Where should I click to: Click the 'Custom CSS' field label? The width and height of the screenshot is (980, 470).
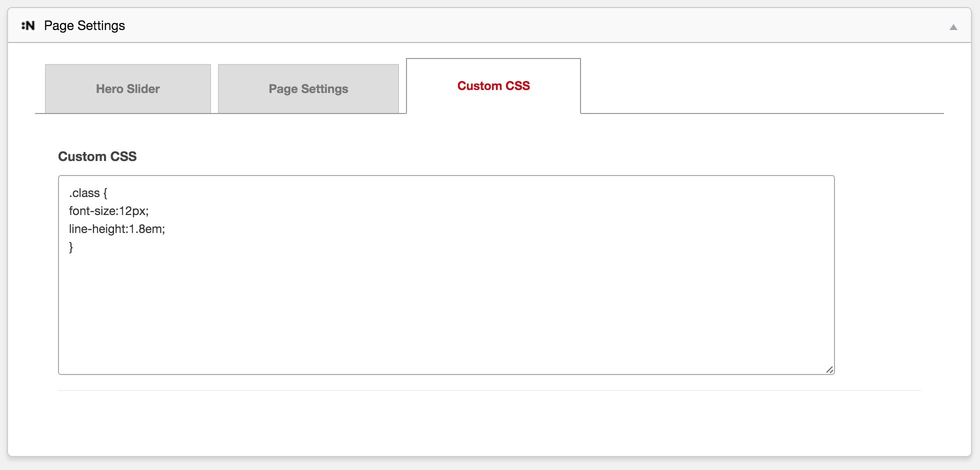tap(97, 156)
